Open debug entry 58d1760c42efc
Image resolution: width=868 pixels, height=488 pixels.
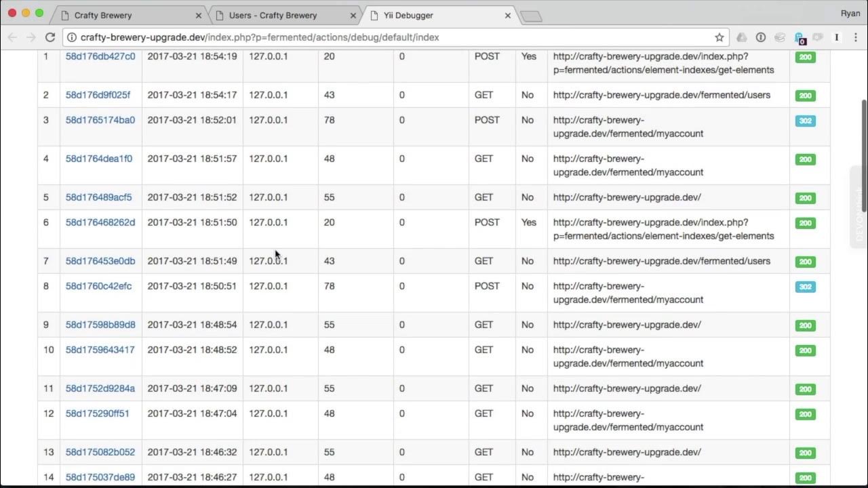[x=99, y=286]
